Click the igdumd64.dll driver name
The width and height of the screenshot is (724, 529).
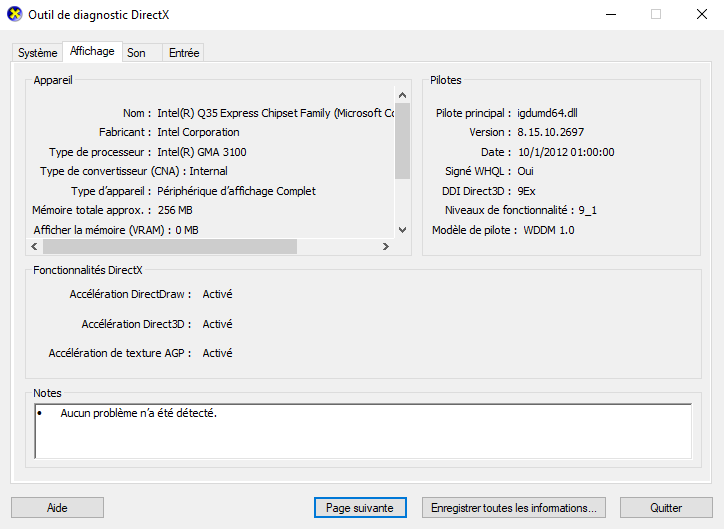[x=547, y=113]
